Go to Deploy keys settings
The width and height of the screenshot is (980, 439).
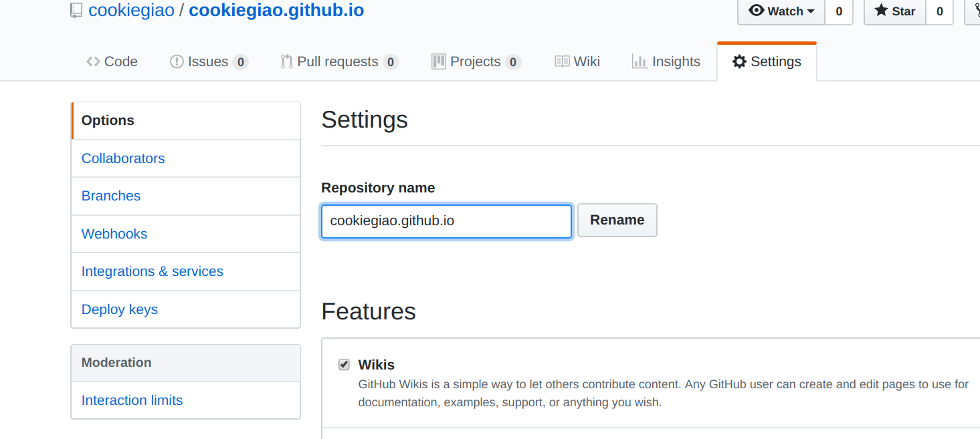click(x=186, y=309)
